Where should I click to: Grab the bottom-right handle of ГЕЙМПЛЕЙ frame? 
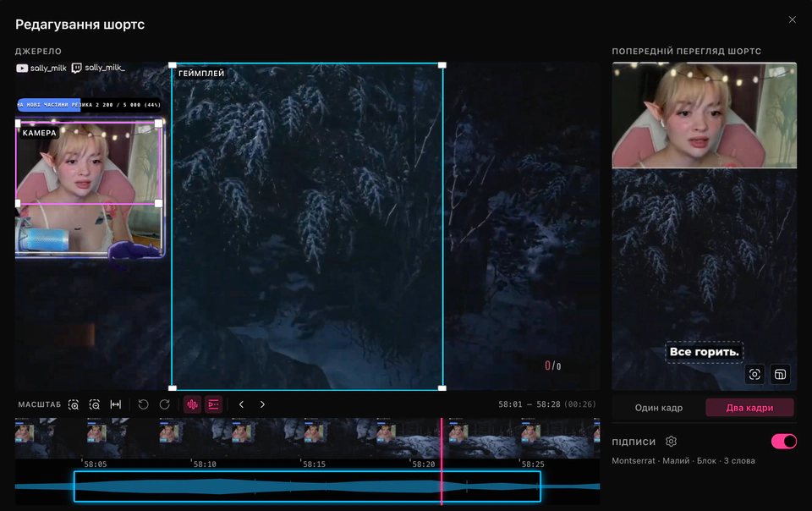click(x=442, y=387)
